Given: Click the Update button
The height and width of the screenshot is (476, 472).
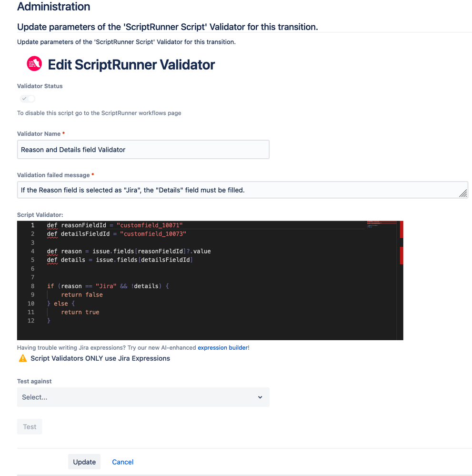Looking at the screenshot, I should click(84, 462).
